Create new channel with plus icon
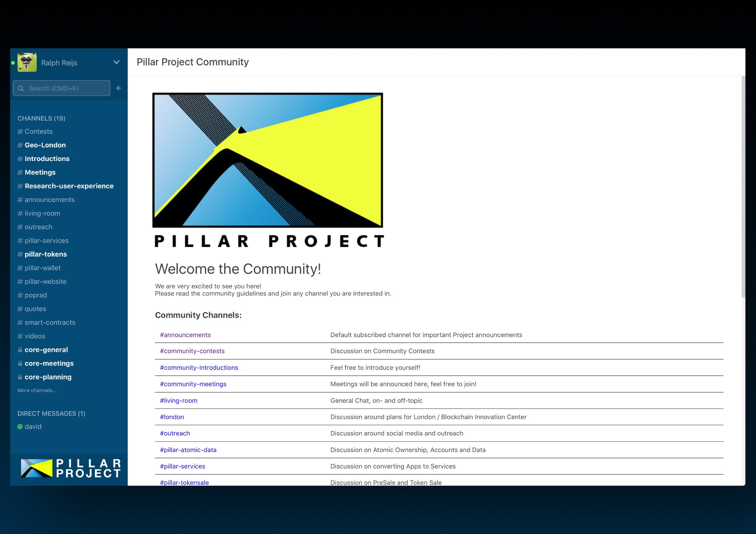The image size is (756, 534). click(118, 88)
